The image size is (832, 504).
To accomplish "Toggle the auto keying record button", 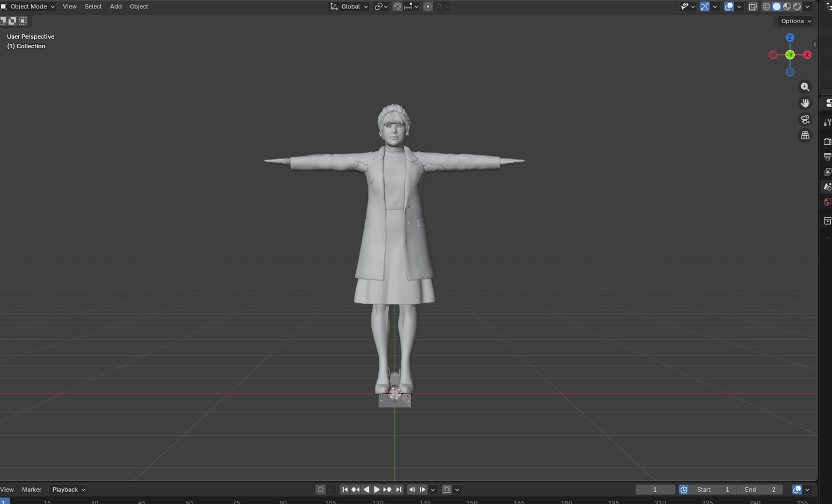I will (321, 490).
